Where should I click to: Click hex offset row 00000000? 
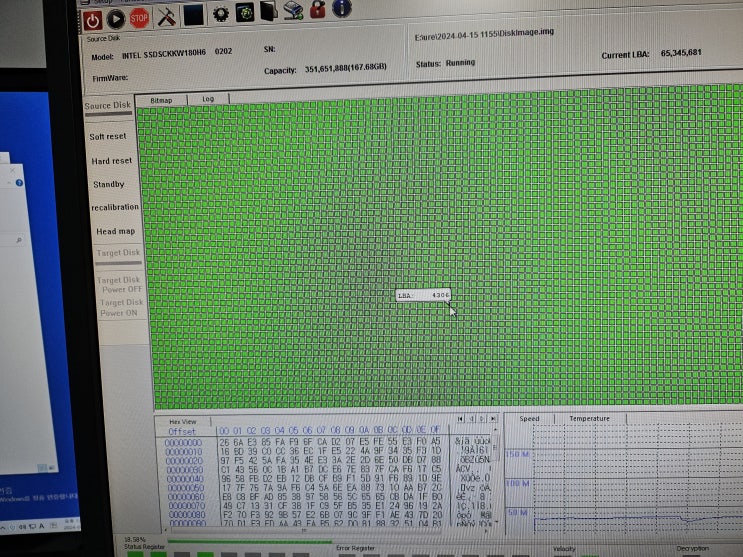pos(183,443)
